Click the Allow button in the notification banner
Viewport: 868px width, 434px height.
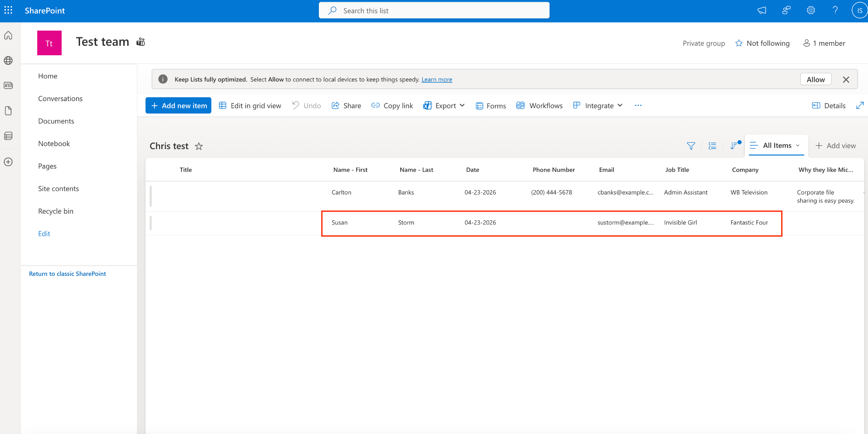click(x=815, y=79)
